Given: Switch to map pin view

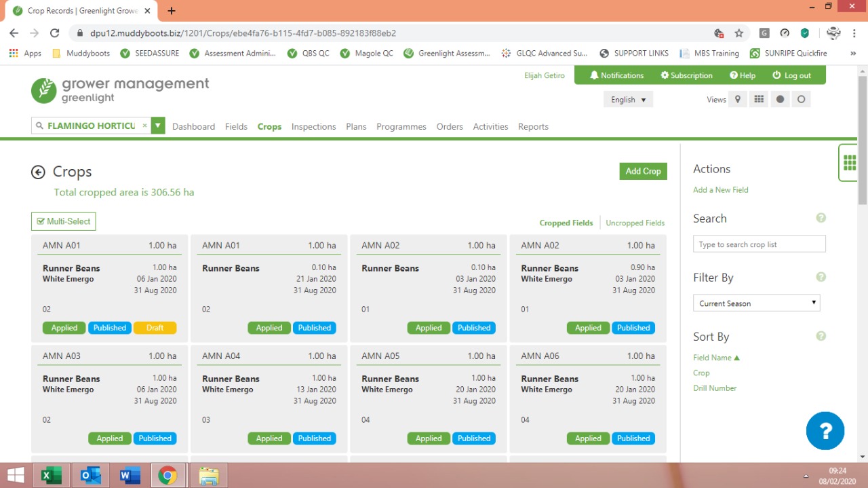Looking at the screenshot, I should point(738,99).
